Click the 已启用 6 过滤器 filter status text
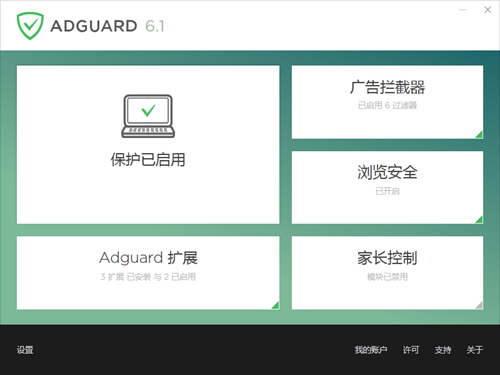The width and height of the screenshot is (500, 375). tap(387, 105)
